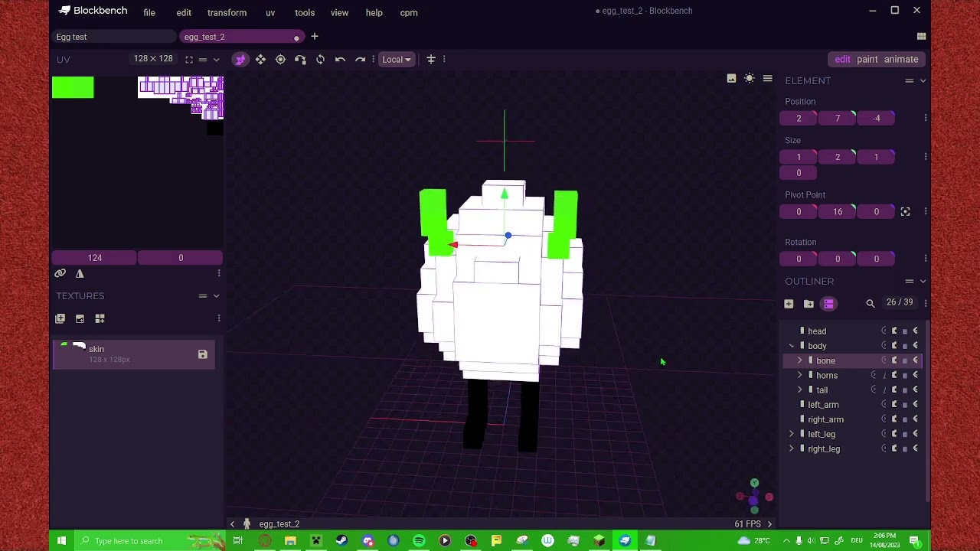The image size is (980, 551).
Task: Click the Undo arrow
Action: click(340, 60)
